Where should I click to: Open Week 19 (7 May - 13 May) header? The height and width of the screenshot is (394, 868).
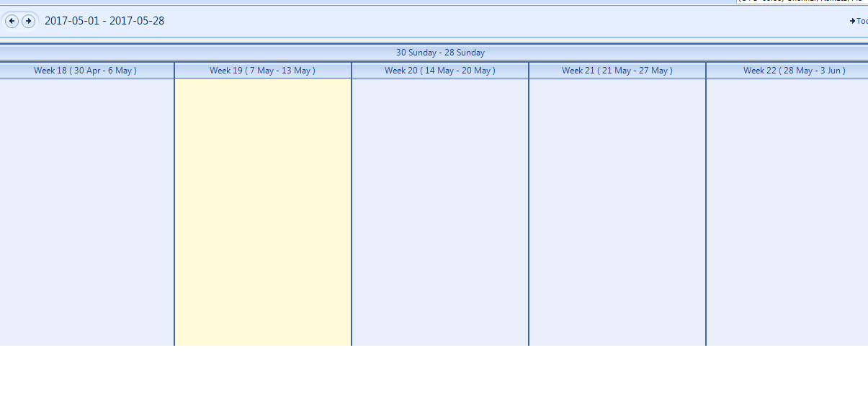coord(263,71)
